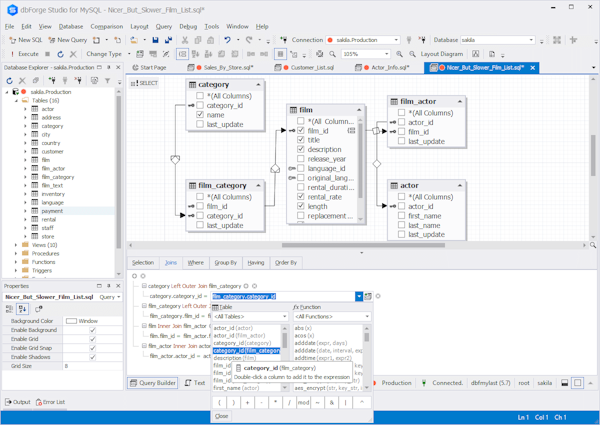The image size is (600, 425).
Task: Refresh the Database Explorer tree
Action: pyautogui.click(x=10, y=81)
